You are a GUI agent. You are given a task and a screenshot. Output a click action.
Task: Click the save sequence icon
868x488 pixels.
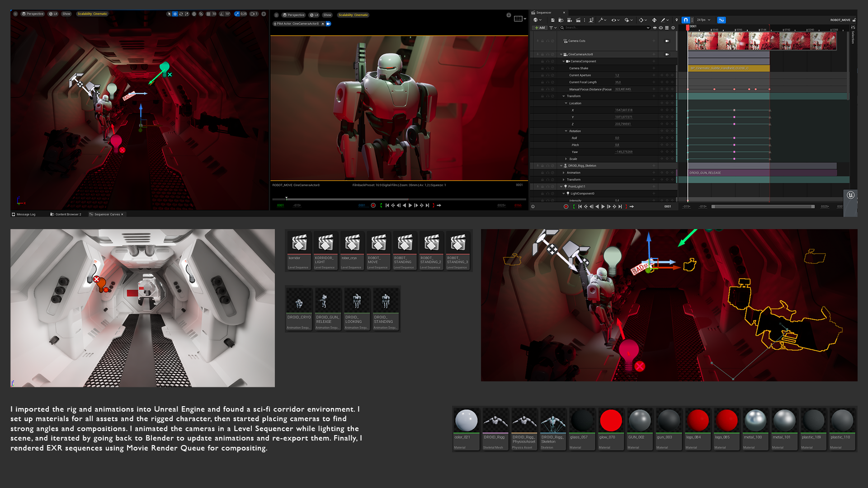[552, 20]
